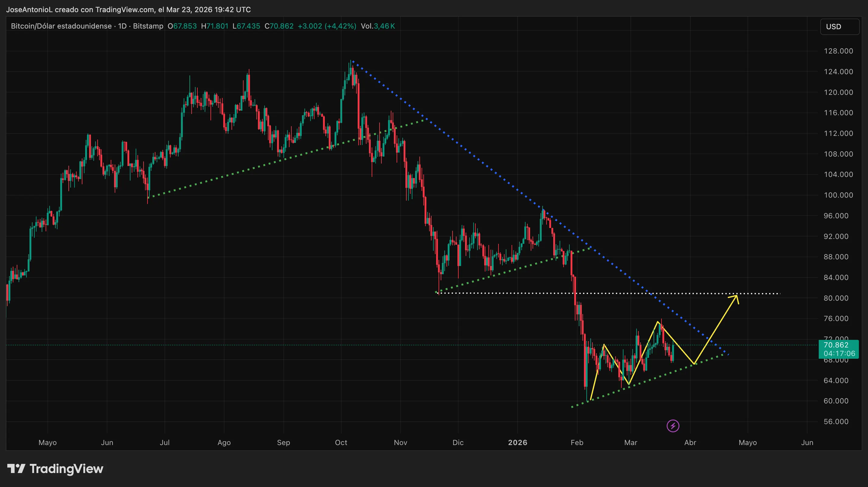Select the Bitcoin/Dólar estadounidense symbol name
This screenshot has height=487, width=868.
61,26
